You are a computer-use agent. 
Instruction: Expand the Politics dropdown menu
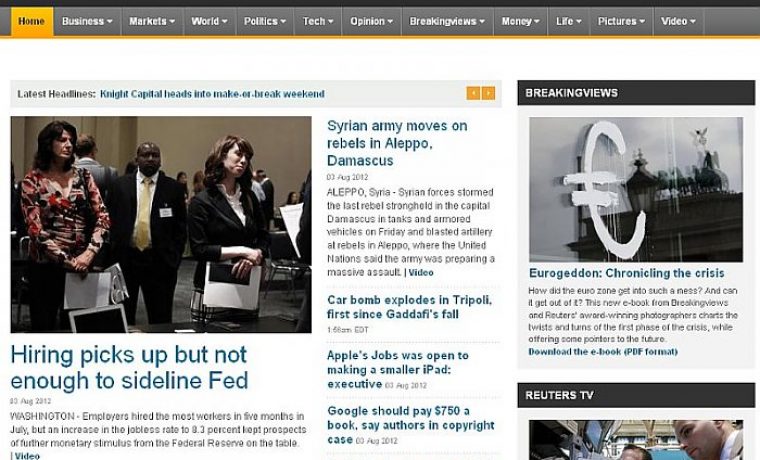pos(265,21)
